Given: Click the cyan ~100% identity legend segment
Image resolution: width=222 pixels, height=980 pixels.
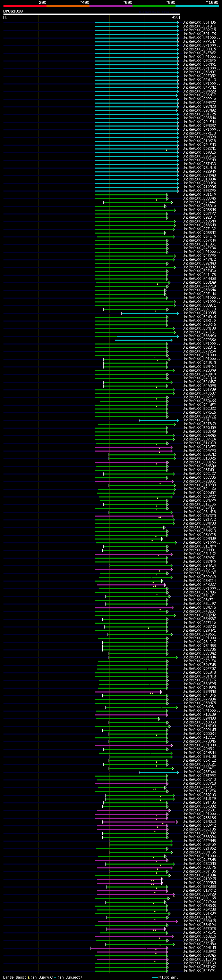Looking at the screenshot, I should coord(197,7).
